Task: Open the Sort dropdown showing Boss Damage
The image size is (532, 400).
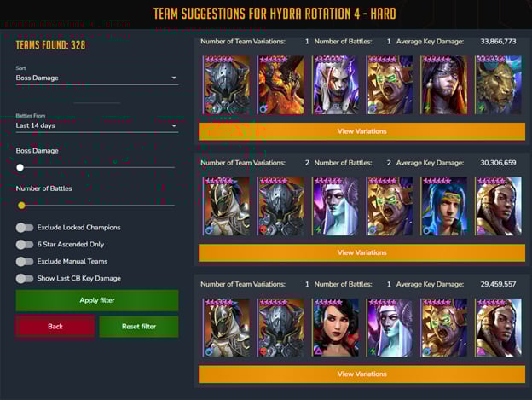Action: point(97,78)
